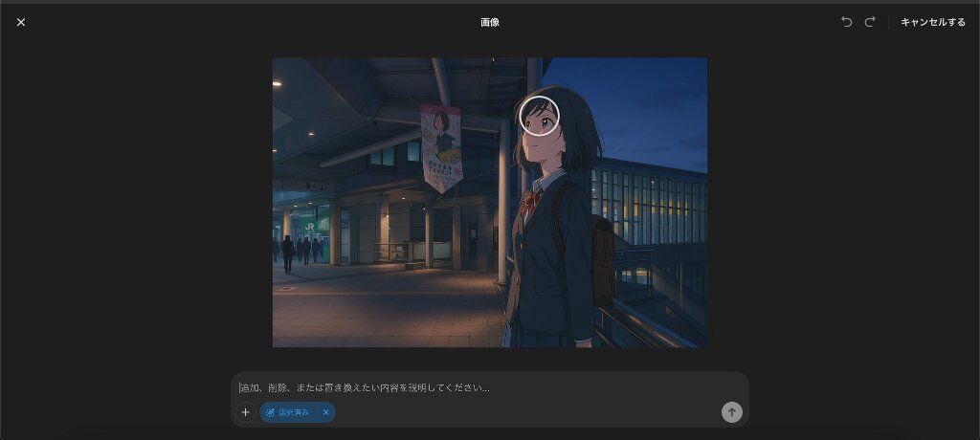Redo the last undone edit

[870, 23]
